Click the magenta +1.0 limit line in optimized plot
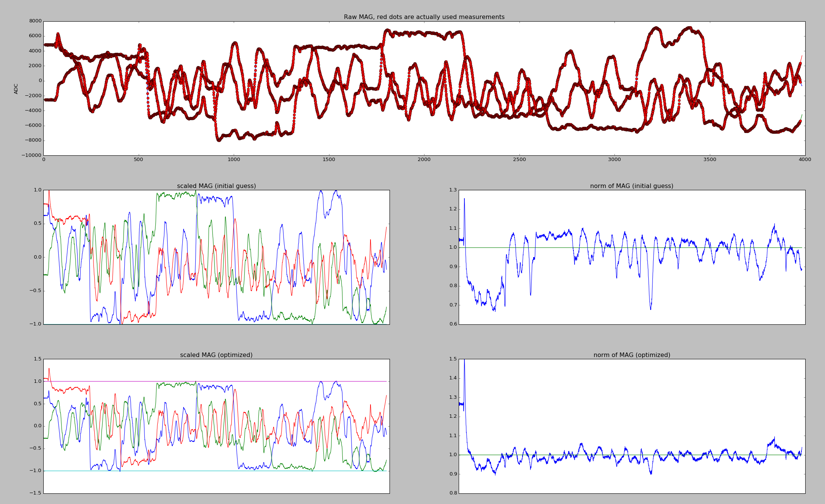825x504 pixels. pos(266,381)
